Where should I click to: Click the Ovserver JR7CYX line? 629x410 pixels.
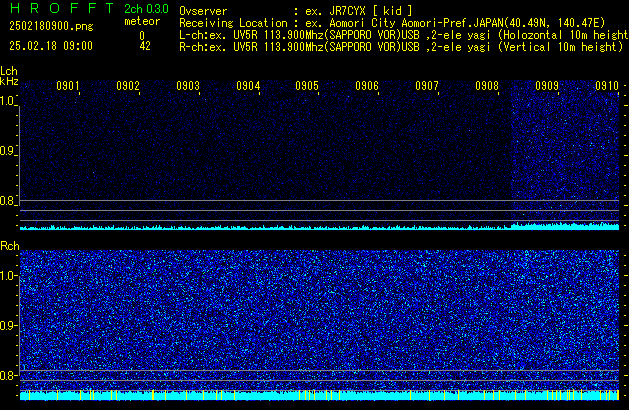296,11
